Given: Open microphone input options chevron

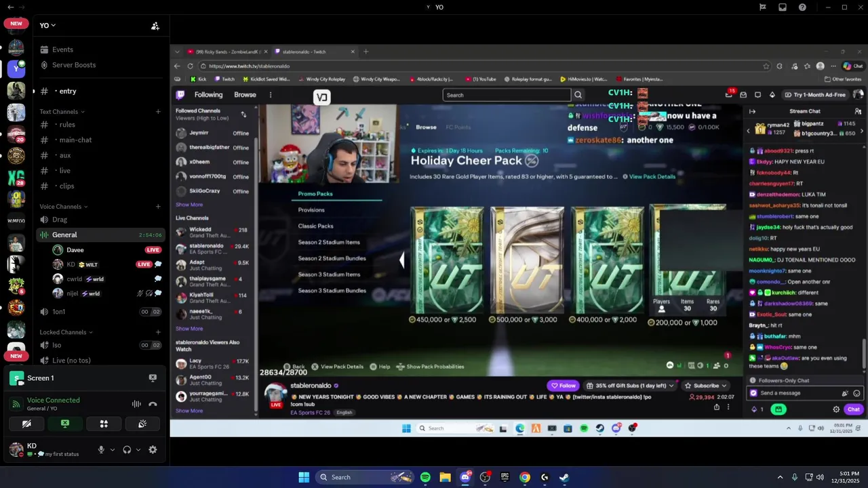Looking at the screenshot, I should (113, 449).
